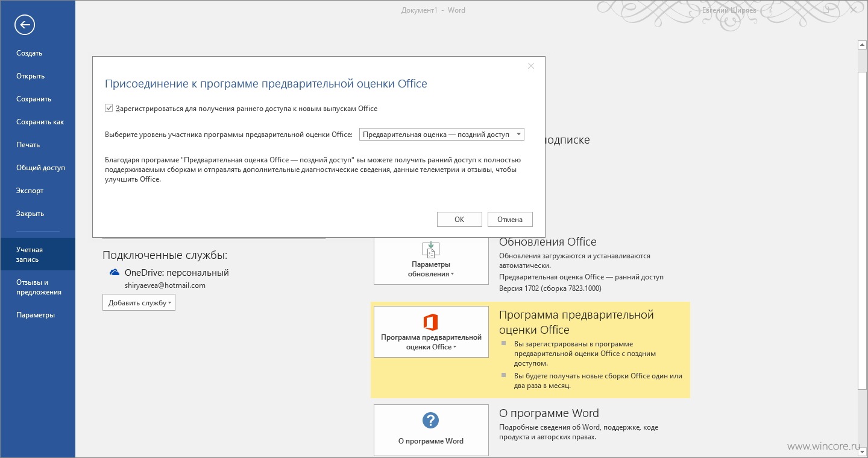Click the Office logo in Insider program button
The image size is (868, 458).
(430, 322)
